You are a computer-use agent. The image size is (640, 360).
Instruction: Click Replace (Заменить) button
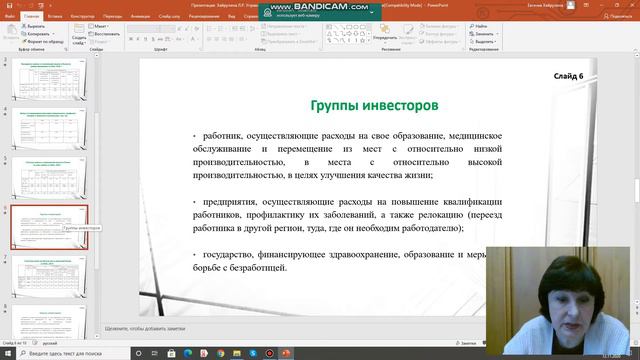[481, 34]
